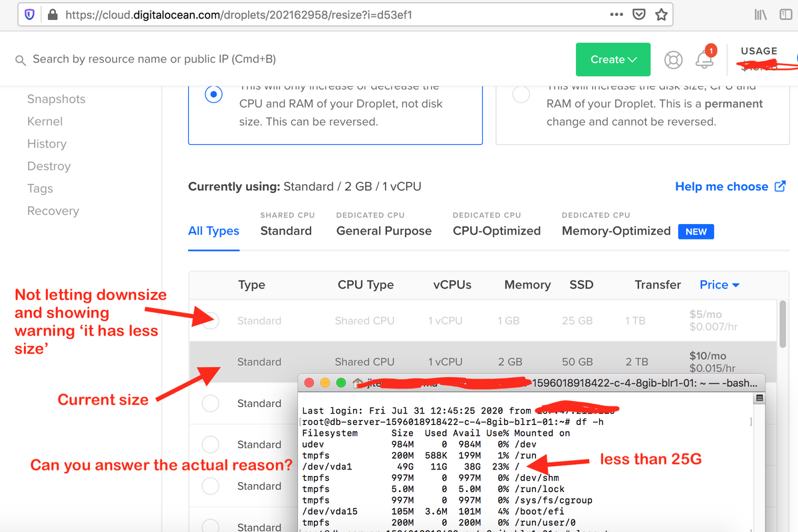Click the Type column header
Screen dimensions: 798x532
click(251, 285)
